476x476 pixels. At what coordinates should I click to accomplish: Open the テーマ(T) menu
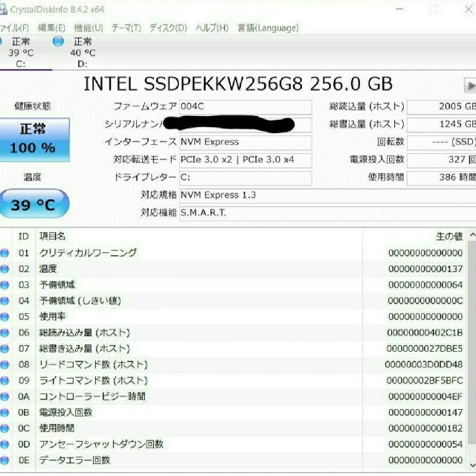point(126,28)
